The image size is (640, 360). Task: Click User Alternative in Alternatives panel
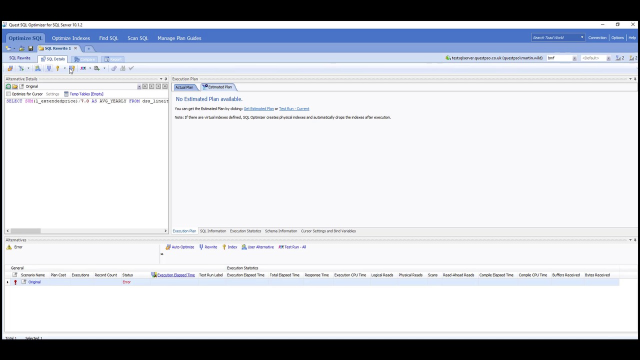click(258, 247)
